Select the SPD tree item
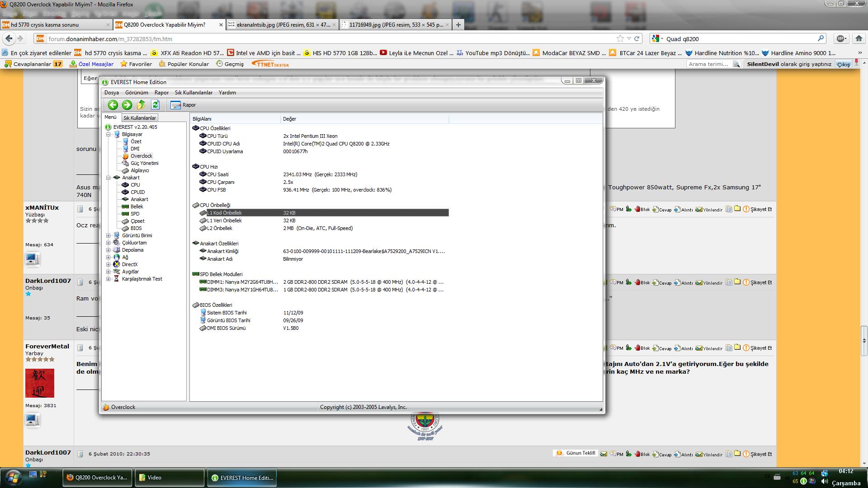The width and height of the screenshot is (868, 488). (135, 214)
